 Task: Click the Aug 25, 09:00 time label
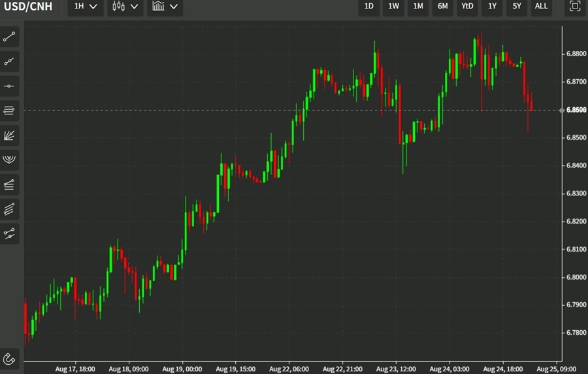557,369
